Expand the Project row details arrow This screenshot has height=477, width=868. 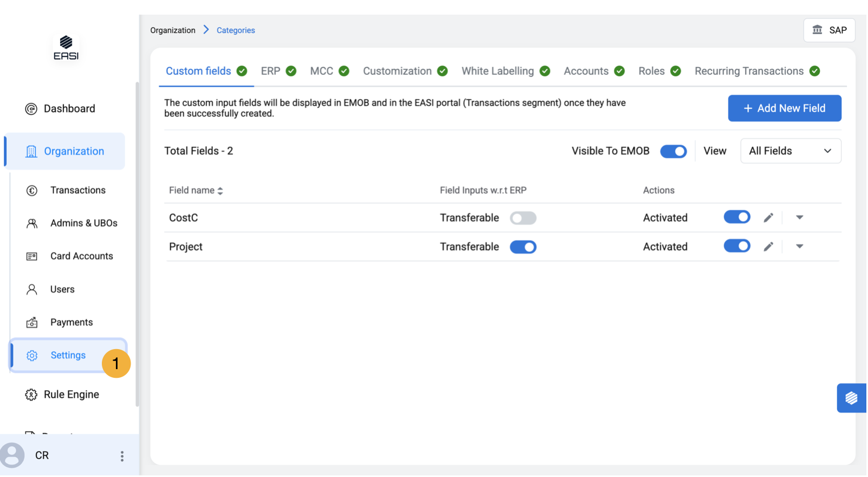coord(800,247)
